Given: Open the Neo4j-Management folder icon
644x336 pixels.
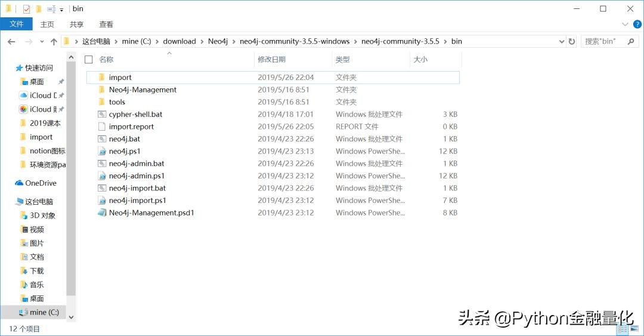Looking at the screenshot, I should click(x=102, y=90).
